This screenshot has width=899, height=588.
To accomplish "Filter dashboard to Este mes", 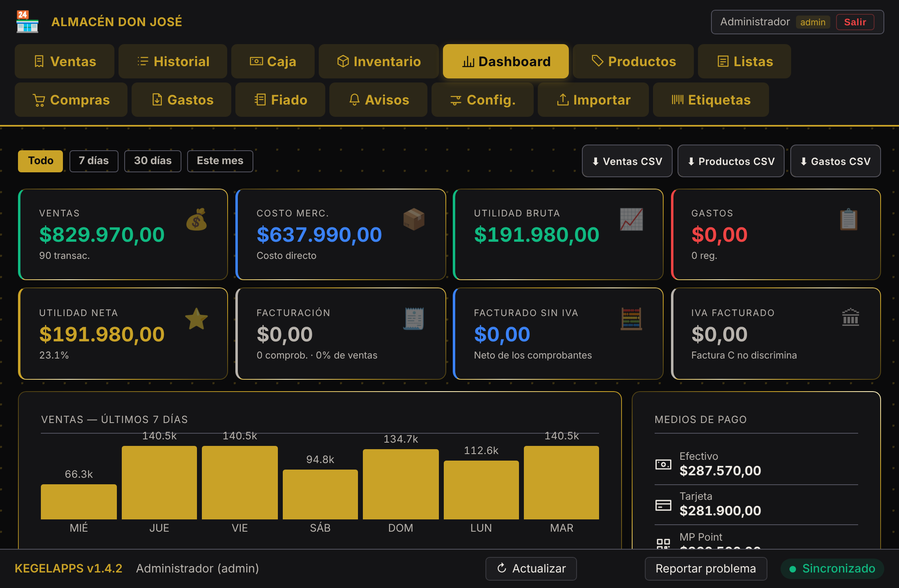I will [220, 161].
